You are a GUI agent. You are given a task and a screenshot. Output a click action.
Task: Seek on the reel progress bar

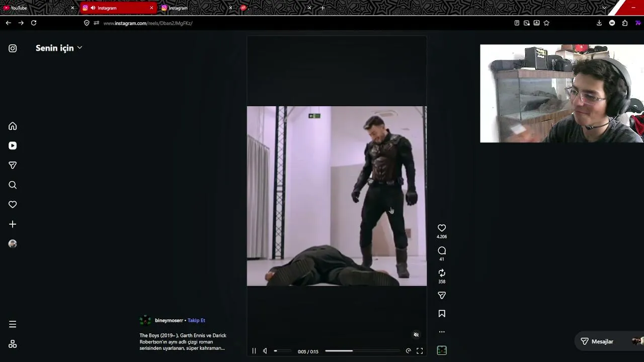[x=362, y=351]
